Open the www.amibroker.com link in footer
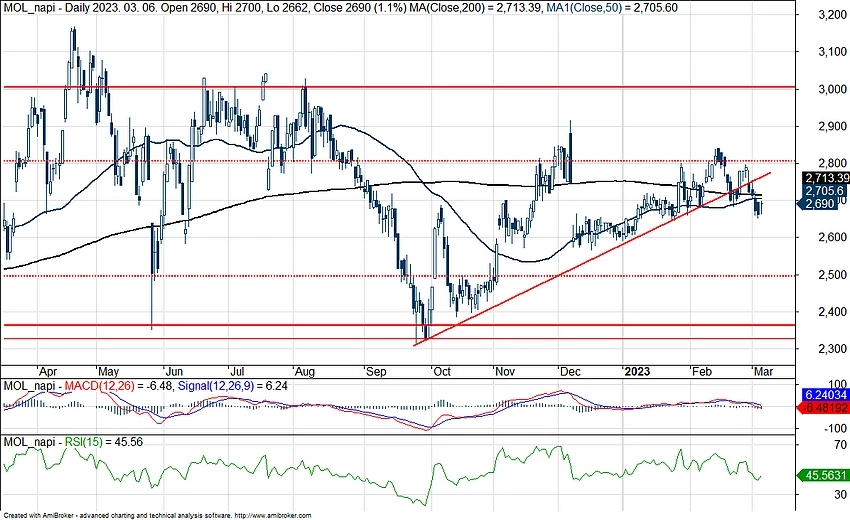 tap(274, 516)
